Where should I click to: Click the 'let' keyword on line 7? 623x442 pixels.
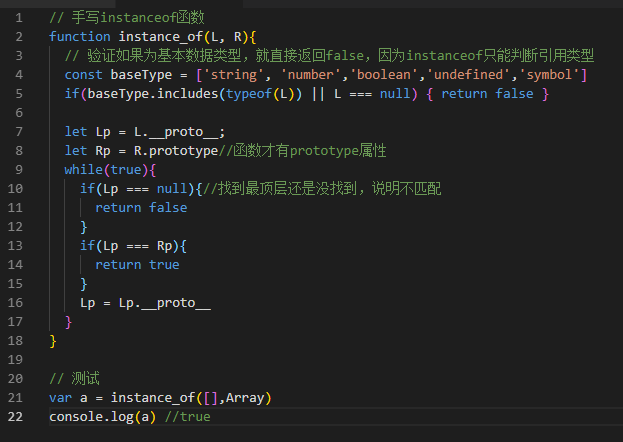(76, 132)
